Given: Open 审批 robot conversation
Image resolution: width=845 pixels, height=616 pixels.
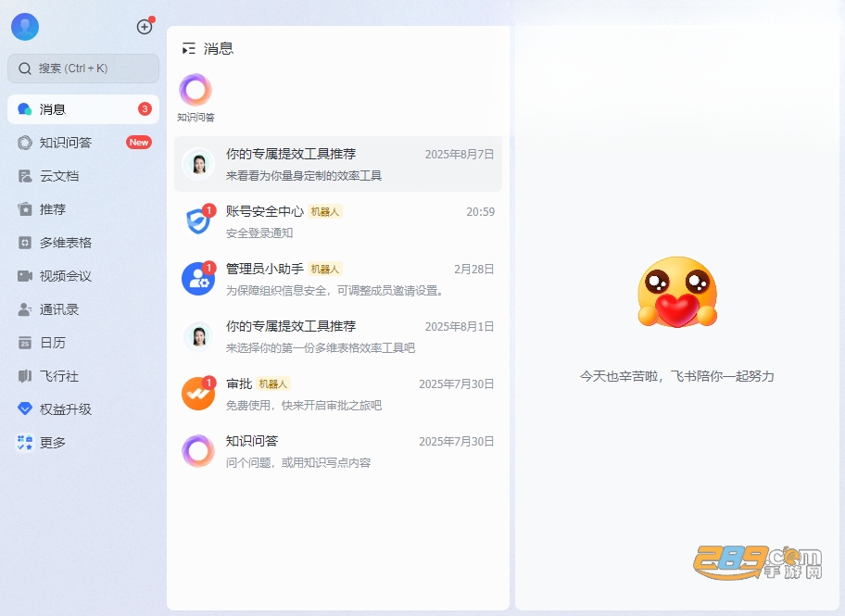Looking at the screenshot, I should pos(338,394).
